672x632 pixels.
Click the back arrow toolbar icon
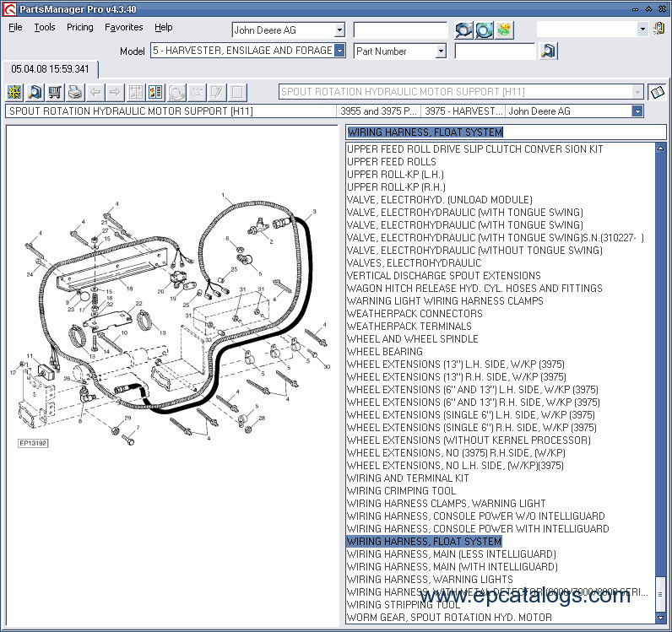tap(95, 92)
